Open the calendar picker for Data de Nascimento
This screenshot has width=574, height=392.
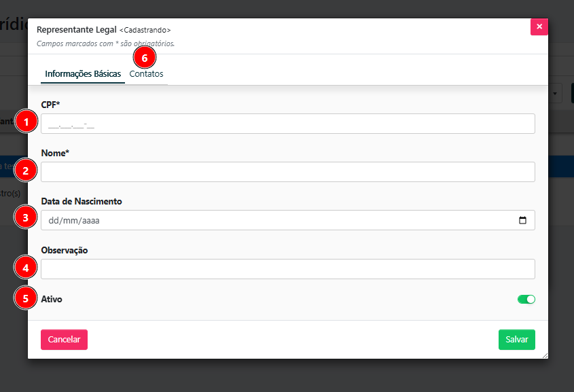tap(522, 220)
